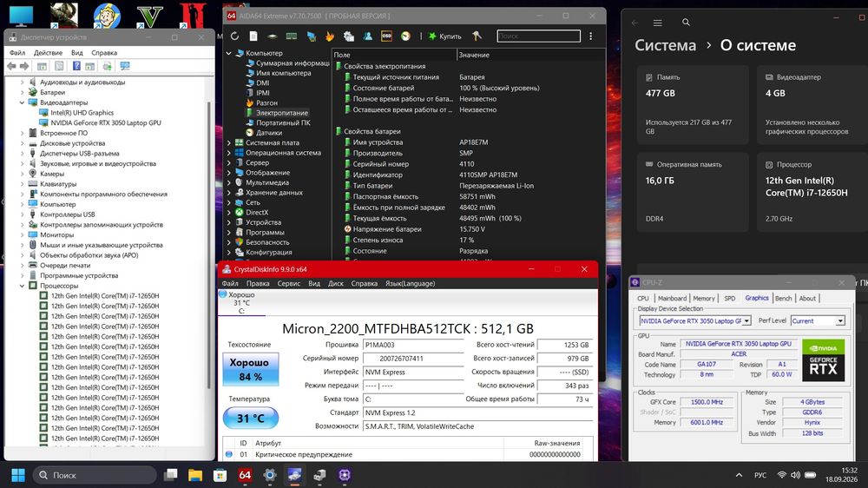The width and height of the screenshot is (868, 488).
Task: Select Intel(R) UHD Graphics in Device Manager
Action: [82, 113]
